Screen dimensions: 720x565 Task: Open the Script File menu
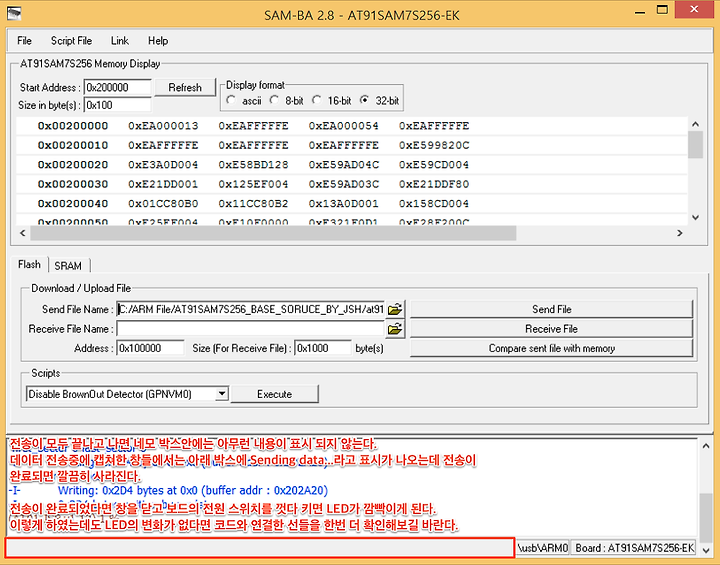click(71, 41)
